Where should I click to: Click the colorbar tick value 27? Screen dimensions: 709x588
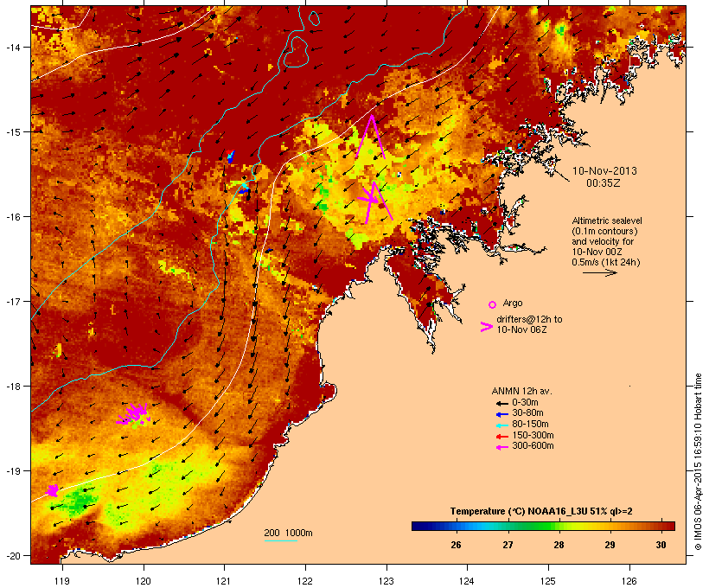tap(508, 545)
